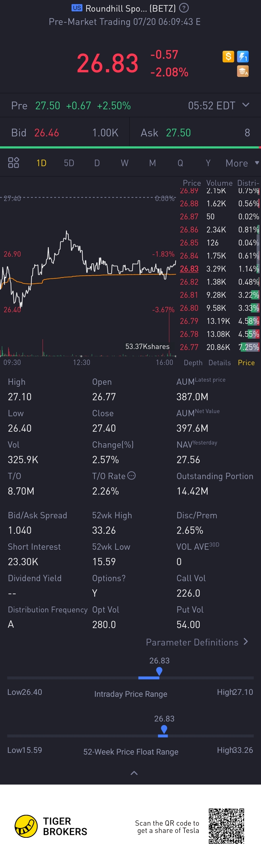Open the More chart periods dropdown
The width and height of the screenshot is (261, 868).
(x=242, y=163)
